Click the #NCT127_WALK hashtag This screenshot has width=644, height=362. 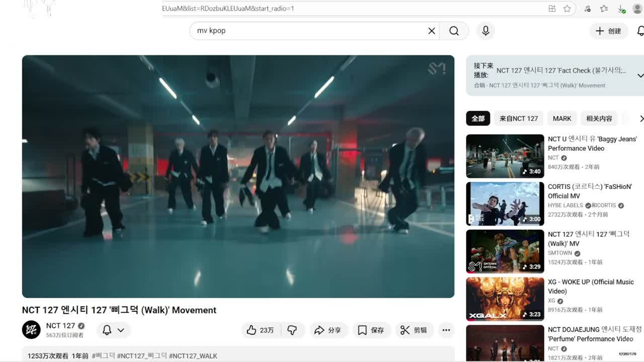tap(193, 356)
